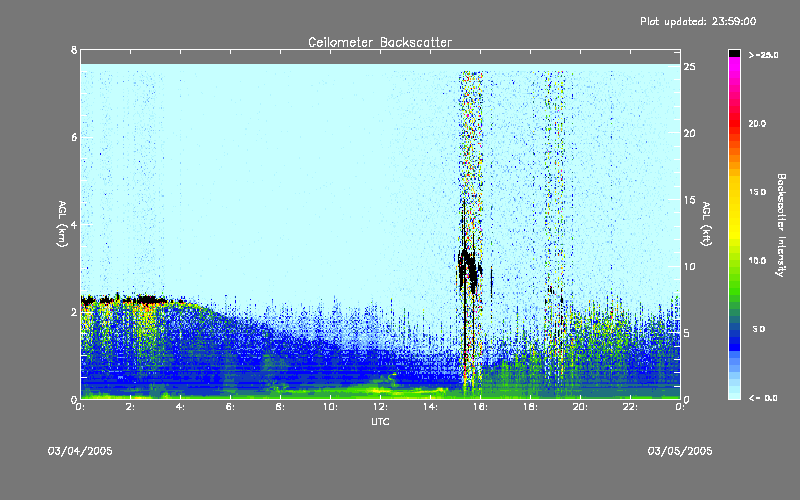Click the 'Plot updated: 23:59:00' timestamp
Image resolution: width=800 pixels, height=500 pixels.
(x=698, y=21)
